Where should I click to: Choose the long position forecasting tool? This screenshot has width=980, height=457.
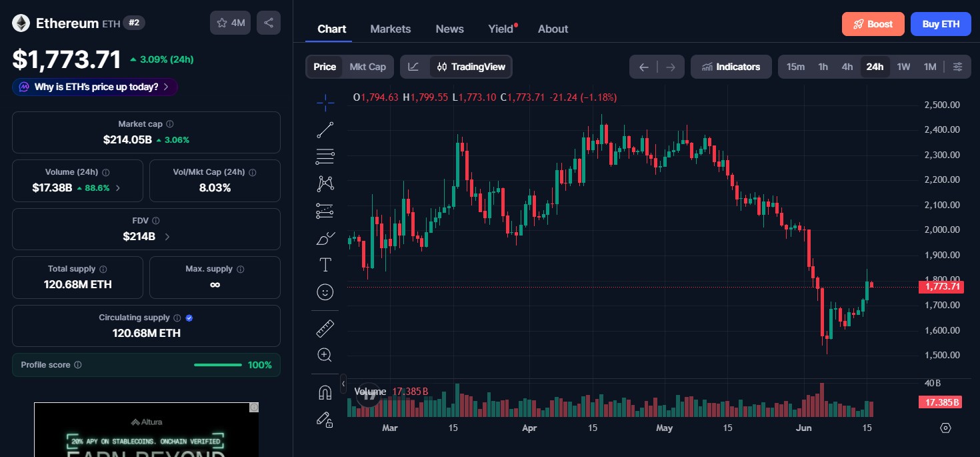point(325,211)
